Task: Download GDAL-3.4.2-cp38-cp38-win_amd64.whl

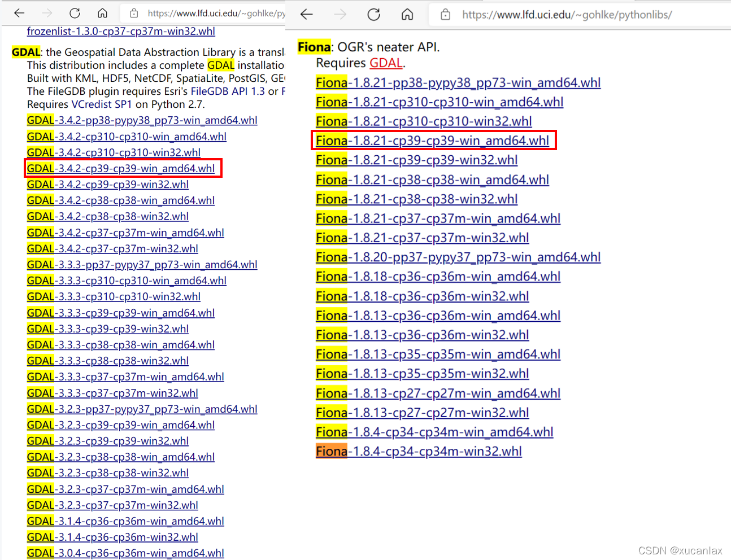Action: click(x=121, y=200)
